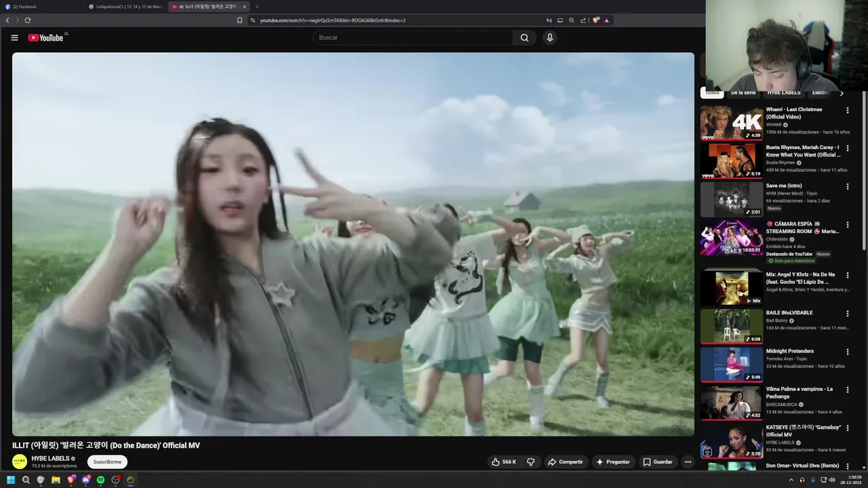Open more actions ellipsis below video
Image resolution: width=868 pixels, height=488 pixels.
[688, 462]
